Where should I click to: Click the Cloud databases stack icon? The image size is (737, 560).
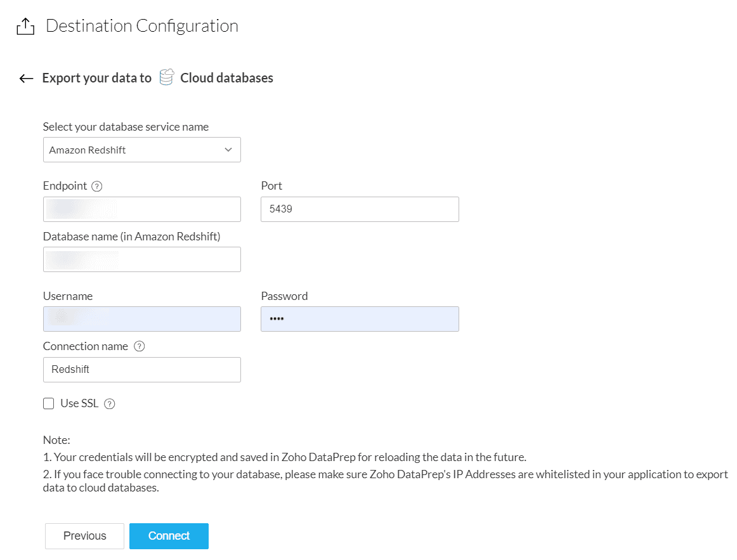[x=166, y=78]
